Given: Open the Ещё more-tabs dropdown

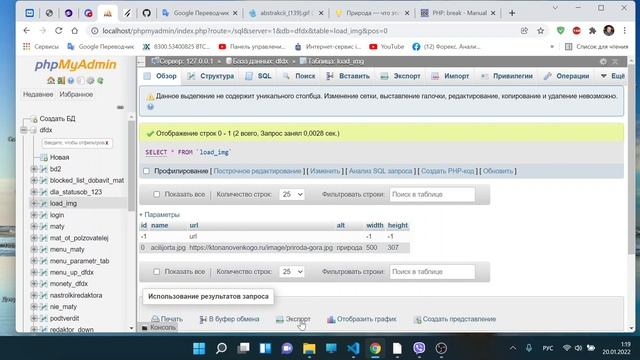Looking at the screenshot, I should tap(613, 76).
